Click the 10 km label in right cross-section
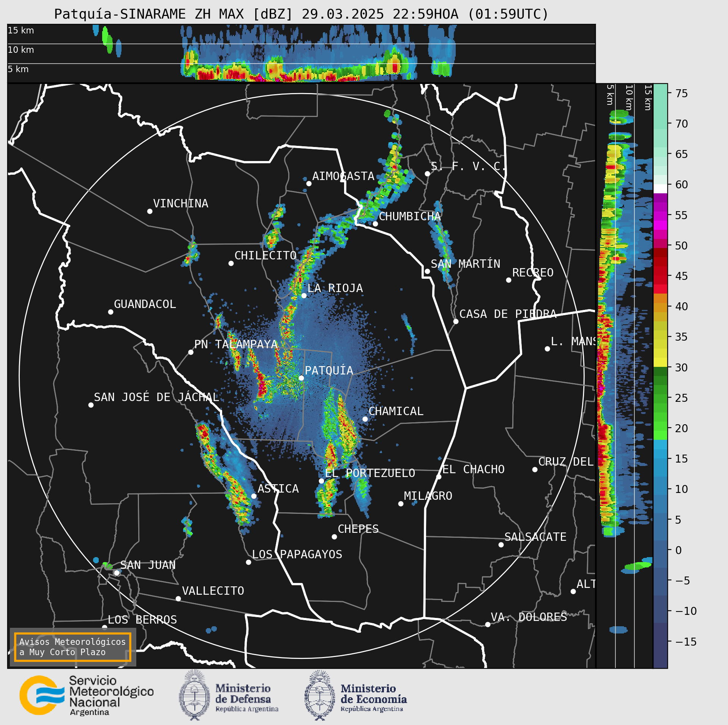Viewport: 728px width, 725px height. 629,98
